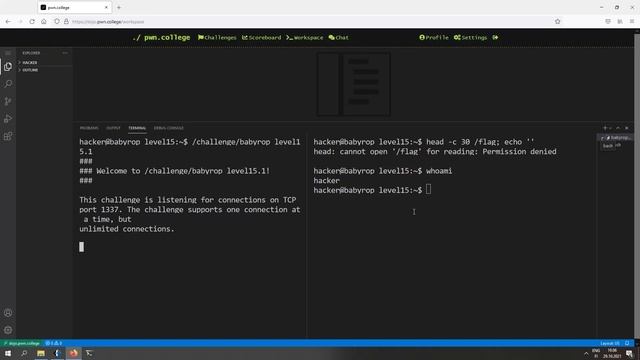Open the Challenges page

click(x=217, y=38)
